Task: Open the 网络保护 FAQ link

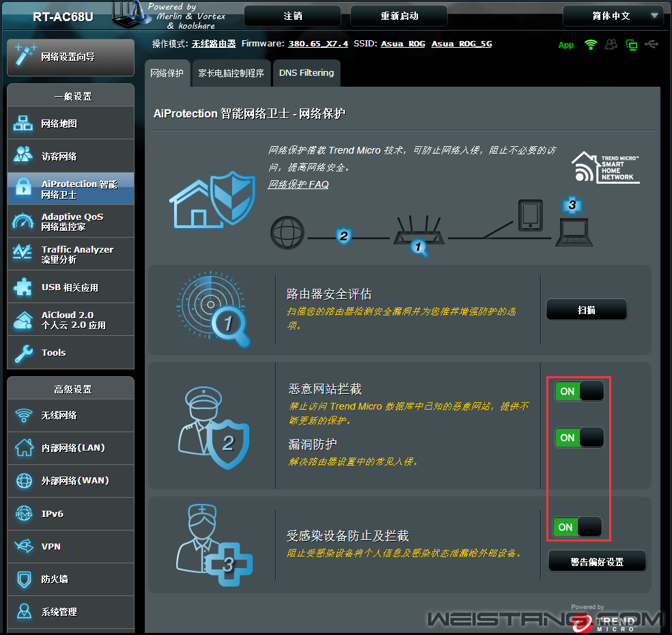Action: pyautogui.click(x=298, y=184)
